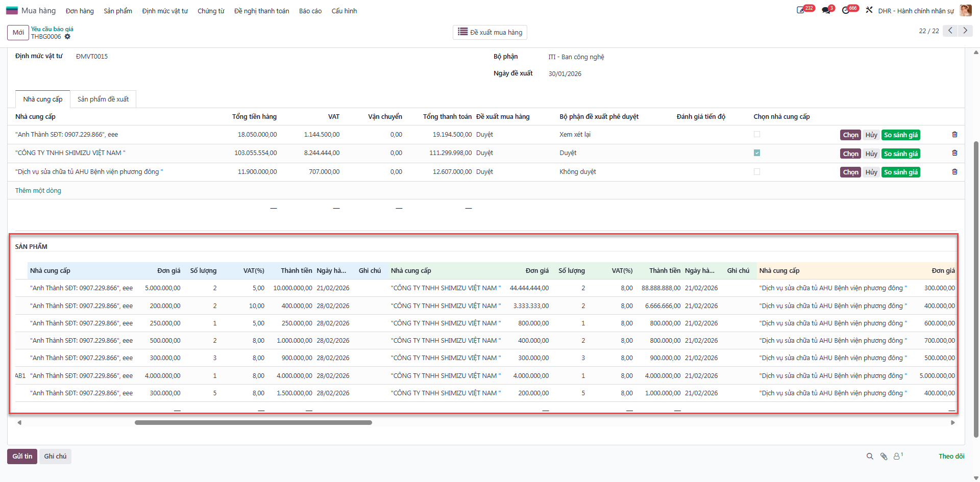
Task: Open the debug tools icon in top bar
Action: coord(869,10)
